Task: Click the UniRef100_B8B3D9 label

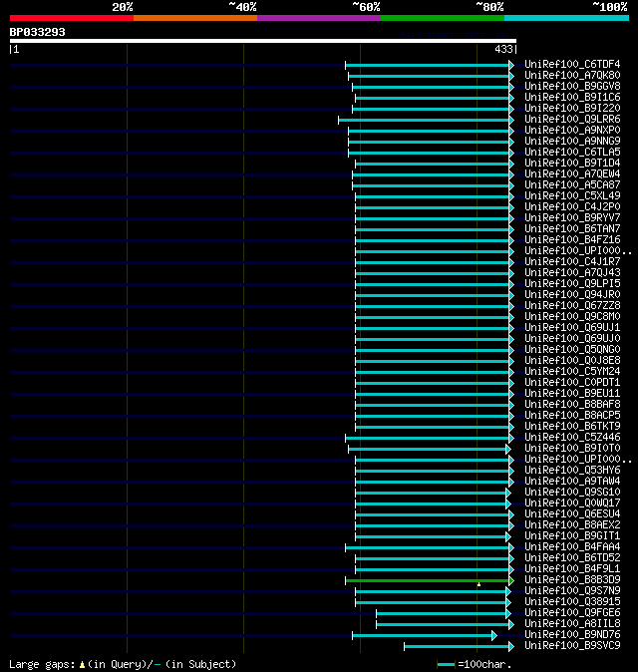Action: [x=572, y=580]
